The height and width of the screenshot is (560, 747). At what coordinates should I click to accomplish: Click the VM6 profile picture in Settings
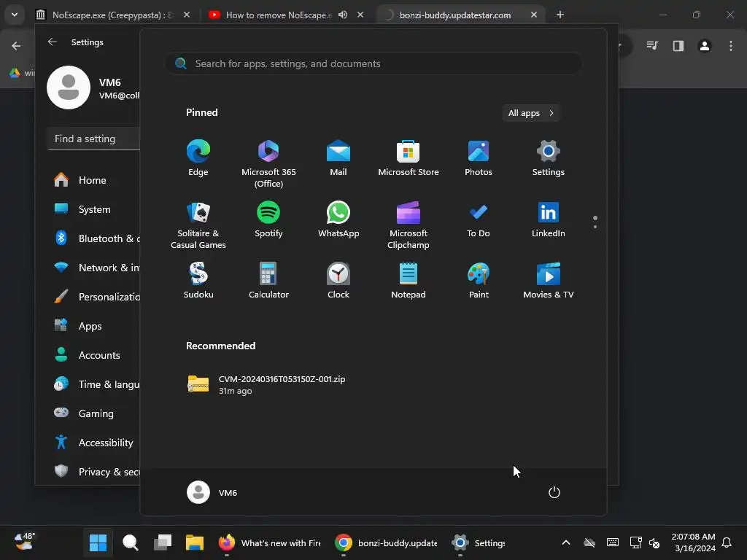coord(69,87)
